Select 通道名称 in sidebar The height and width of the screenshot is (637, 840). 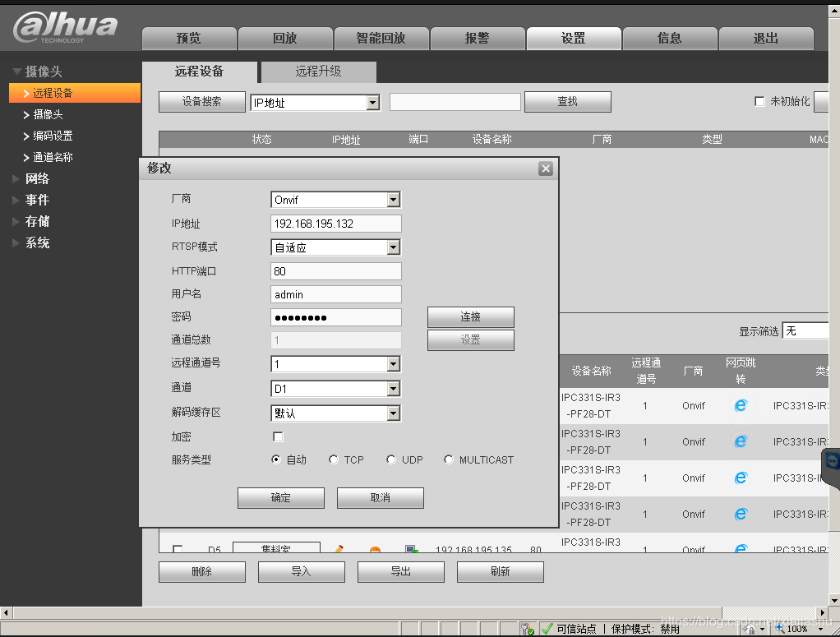[53, 157]
